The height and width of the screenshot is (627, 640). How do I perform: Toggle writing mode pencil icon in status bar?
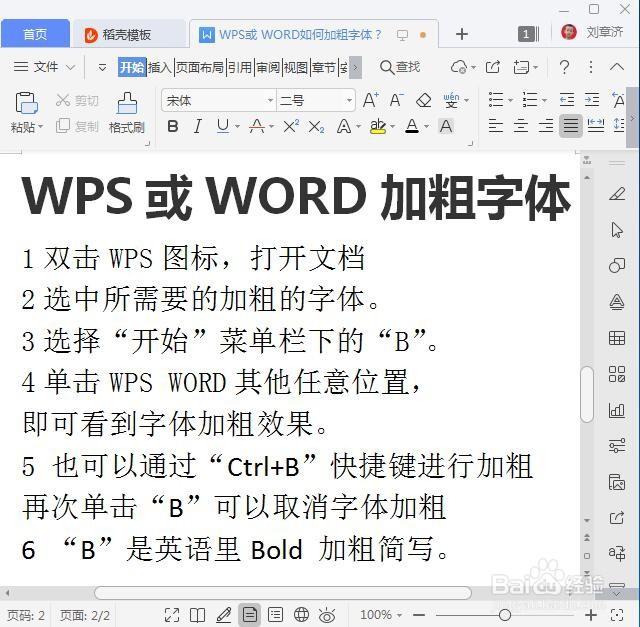[224, 614]
